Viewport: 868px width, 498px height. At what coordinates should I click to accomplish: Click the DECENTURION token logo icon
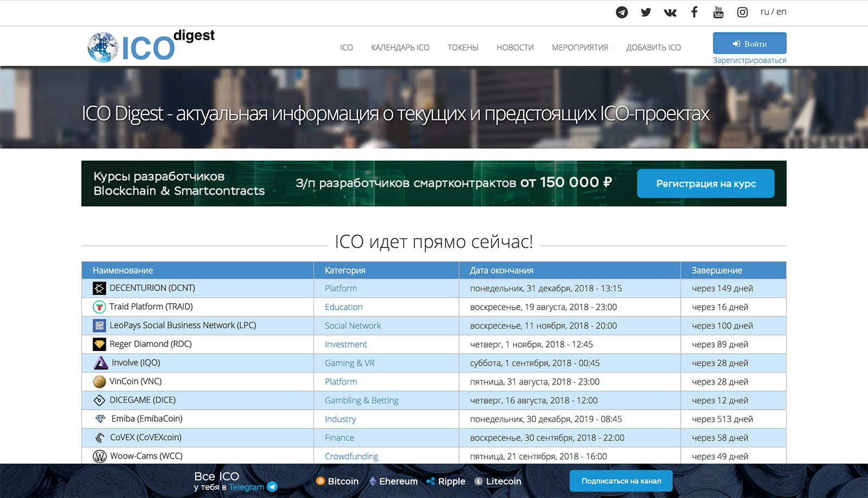click(x=99, y=288)
